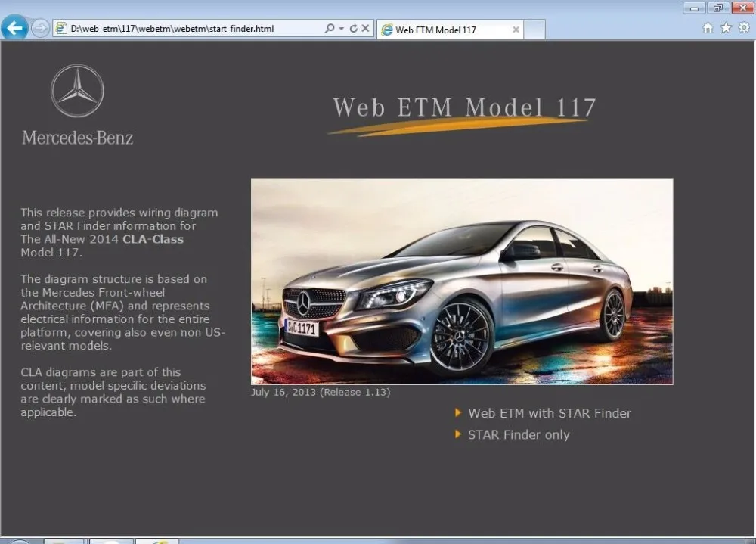Click arrow bullet beside Web ETM with STAR Finder
756x544 pixels.
click(458, 412)
